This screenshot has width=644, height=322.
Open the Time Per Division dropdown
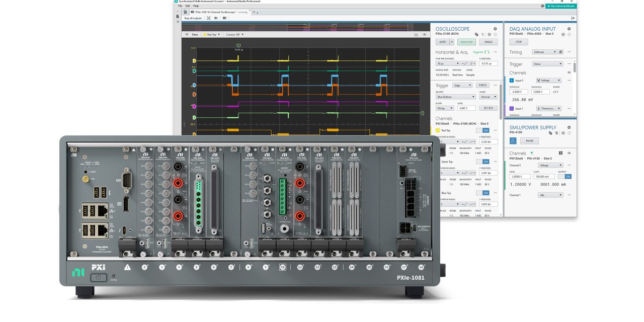[x=448, y=63]
